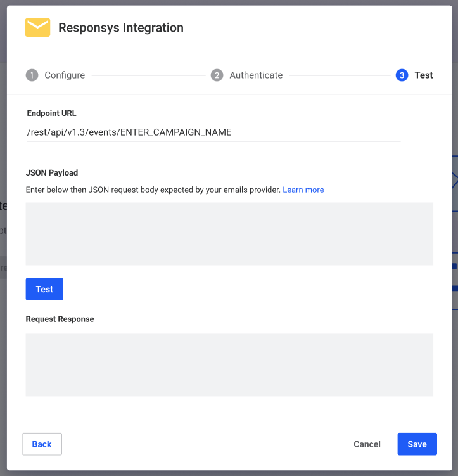
Task: Focus the Endpoint URL input field
Action: click(213, 132)
